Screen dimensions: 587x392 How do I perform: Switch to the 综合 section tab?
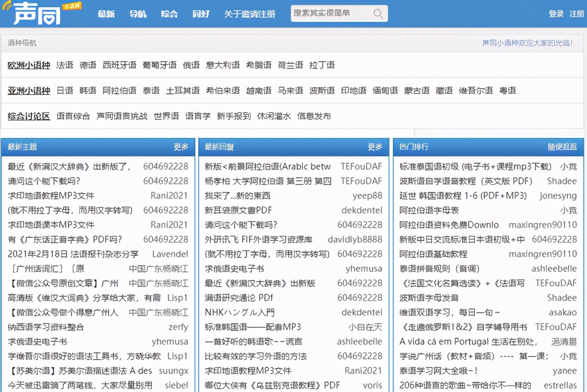click(169, 14)
